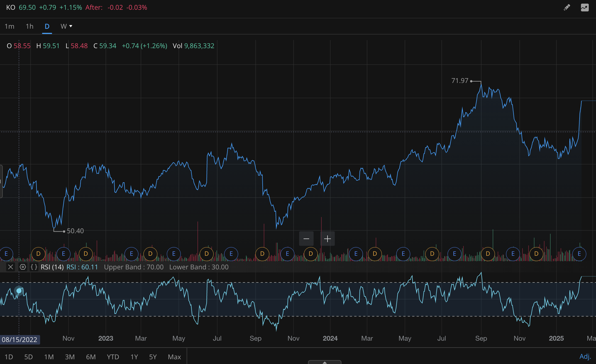Switch to the 1m interval tab
Image resolution: width=596 pixels, height=364 pixels.
pyautogui.click(x=9, y=26)
